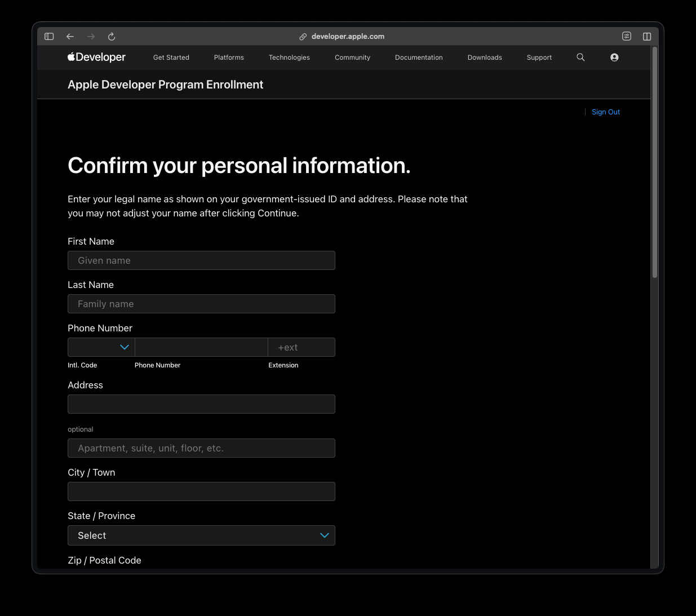Click the Apple Developer logo
The height and width of the screenshot is (616, 696).
pyautogui.click(x=96, y=57)
